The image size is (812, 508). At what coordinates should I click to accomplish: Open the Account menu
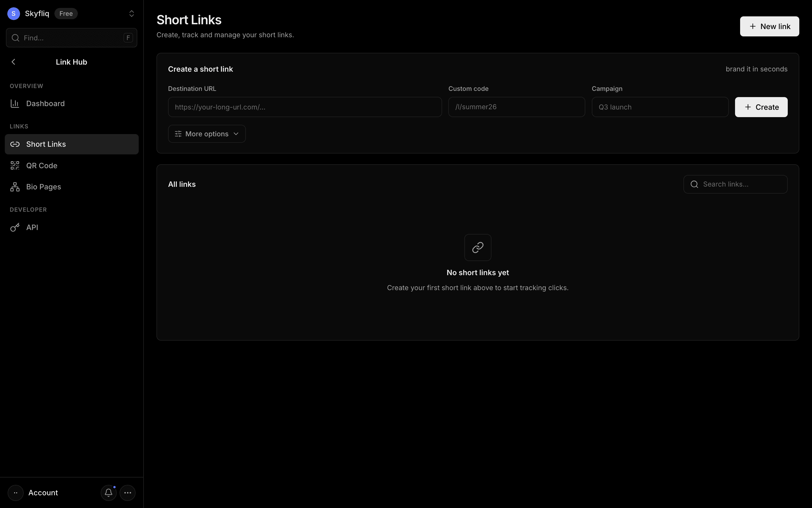[43, 492]
